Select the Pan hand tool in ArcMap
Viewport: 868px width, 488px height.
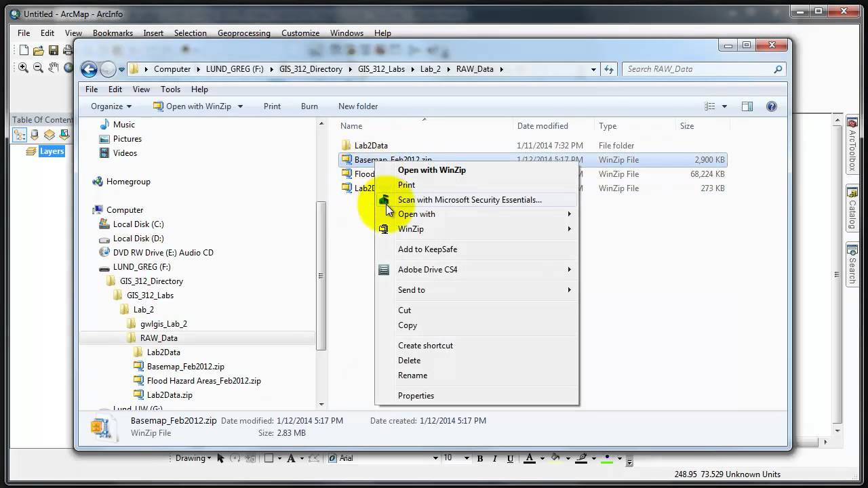[x=53, y=68]
